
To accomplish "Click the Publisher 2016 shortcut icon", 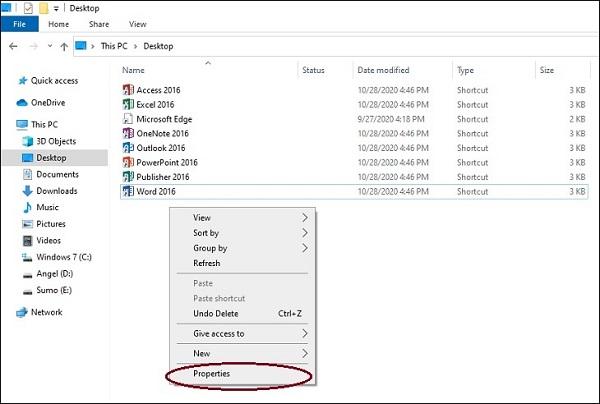I will point(128,177).
